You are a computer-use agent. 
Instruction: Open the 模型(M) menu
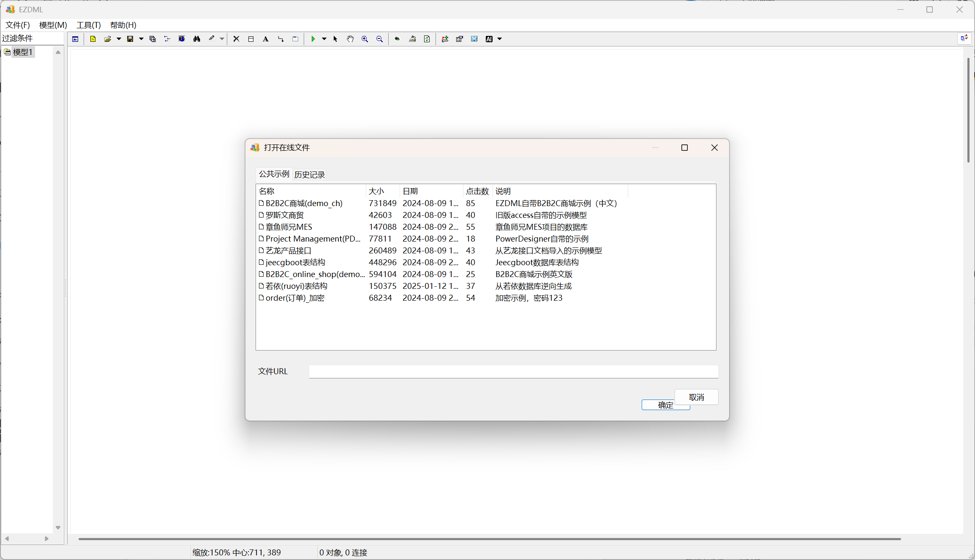click(x=53, y=25)
